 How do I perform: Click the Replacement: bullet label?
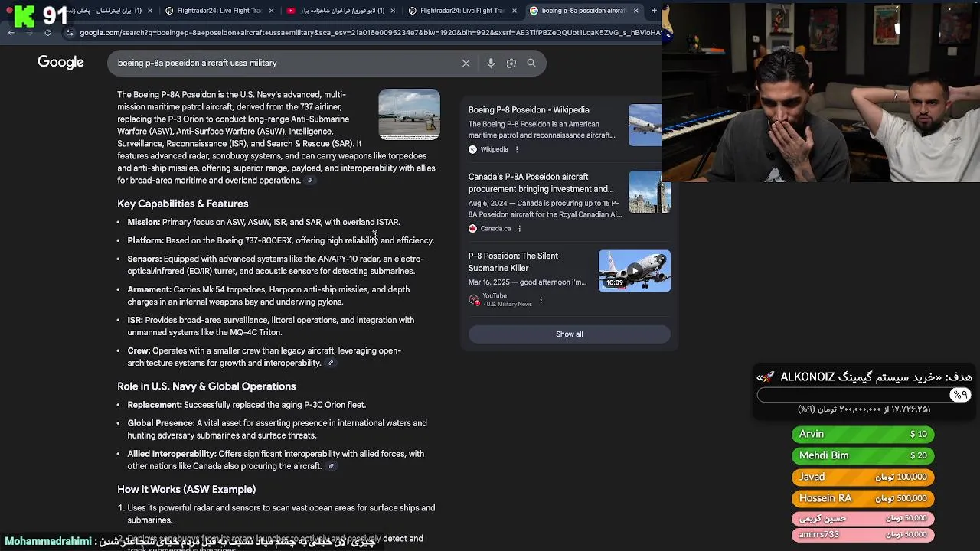point(155,405)
